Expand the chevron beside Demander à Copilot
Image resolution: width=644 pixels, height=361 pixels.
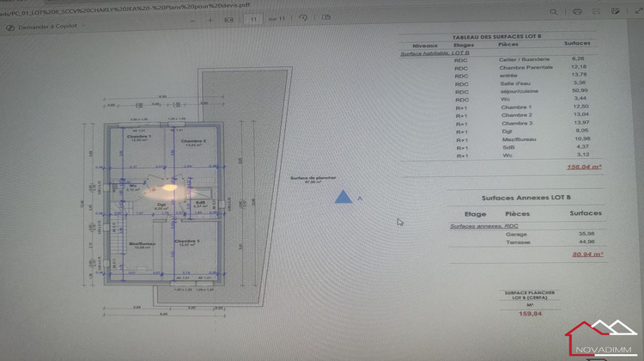84,26
